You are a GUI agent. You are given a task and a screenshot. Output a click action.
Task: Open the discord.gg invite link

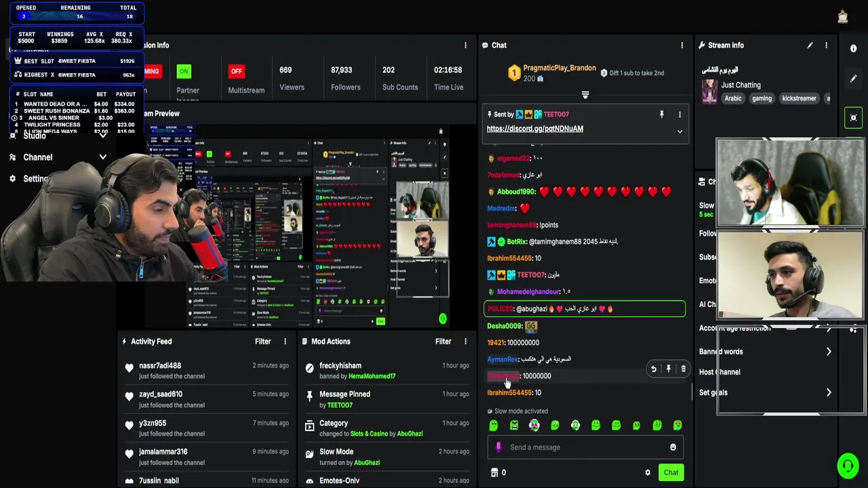coord(534,129)
